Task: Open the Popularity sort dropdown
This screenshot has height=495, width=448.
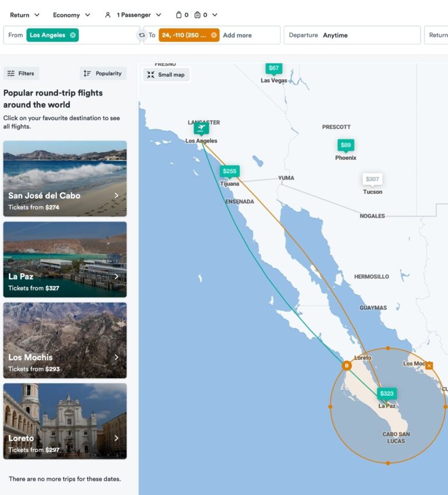Action: (x=103, y=73)
